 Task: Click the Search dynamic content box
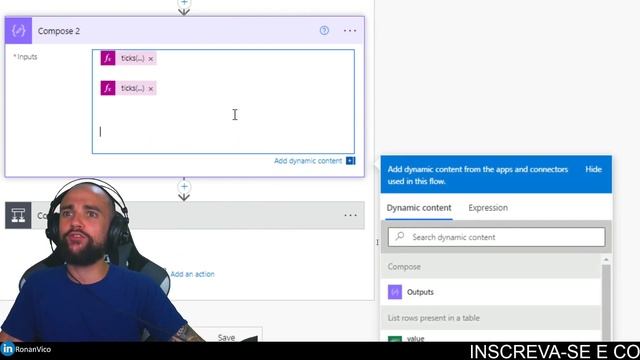tap(496, 237)
